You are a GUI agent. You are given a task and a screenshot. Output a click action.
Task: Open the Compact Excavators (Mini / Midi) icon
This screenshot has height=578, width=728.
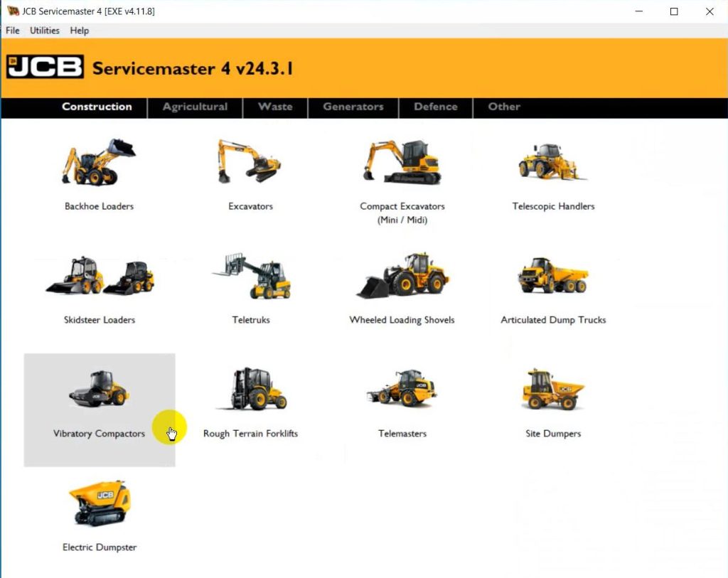[402, 162]
